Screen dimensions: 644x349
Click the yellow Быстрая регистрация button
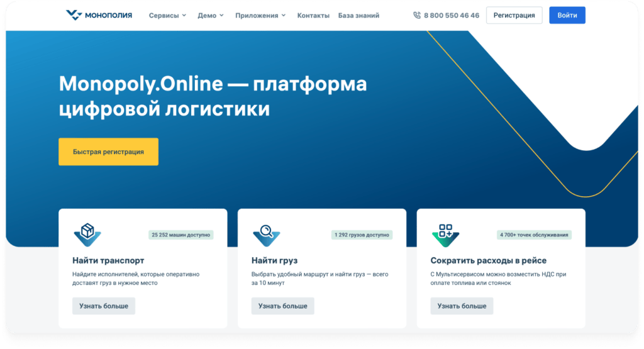coord(108,152)
